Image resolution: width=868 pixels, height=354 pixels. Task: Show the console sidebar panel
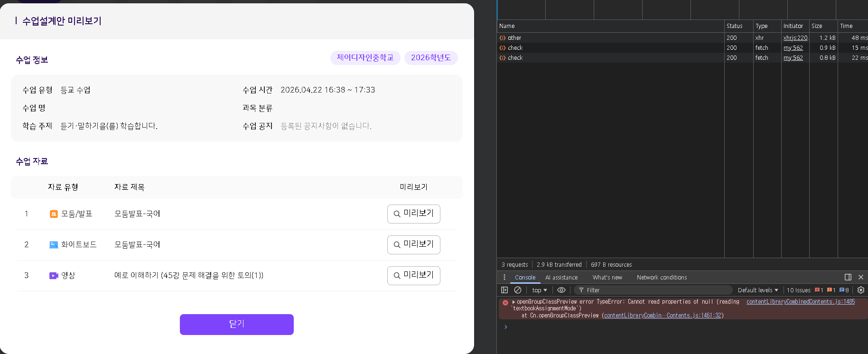click(504, 290)
